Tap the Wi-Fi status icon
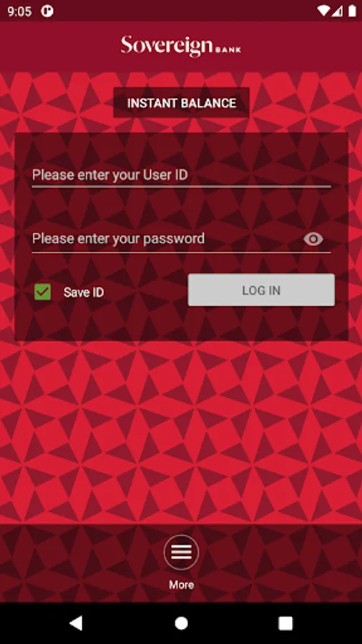The height and width of the screenshot is (644, 362). pyautogui.click(x=323, y=11)
